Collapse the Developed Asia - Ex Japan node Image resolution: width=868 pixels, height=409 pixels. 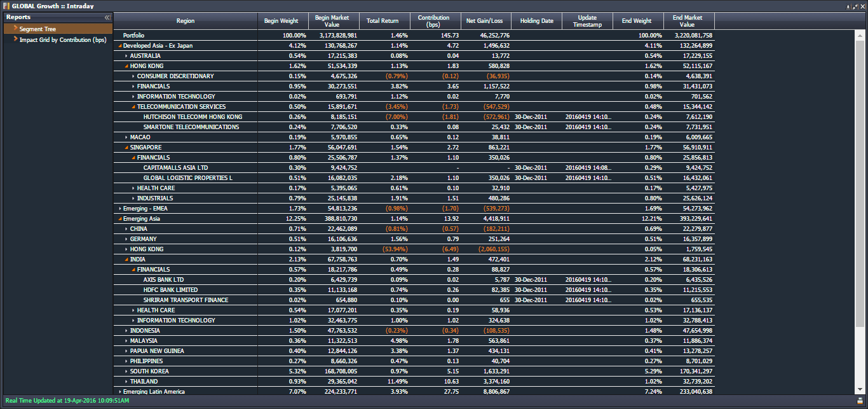pyautogui.click(x=119, y=46)
